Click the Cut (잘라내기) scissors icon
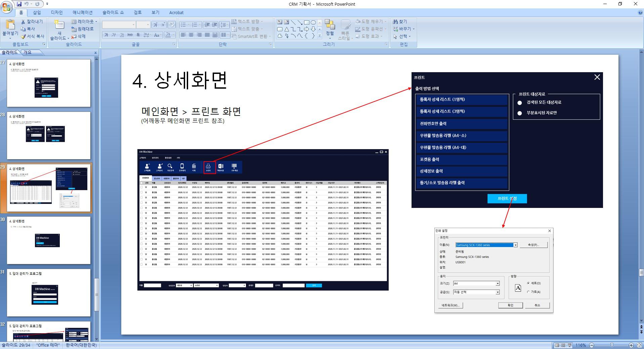 (23, 21)
